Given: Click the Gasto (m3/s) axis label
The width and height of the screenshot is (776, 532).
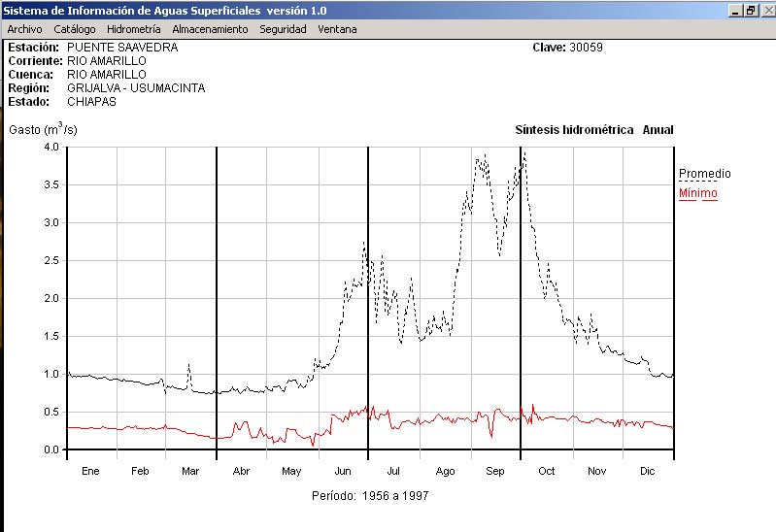Looking at the screenshot, I should point(43,129).
